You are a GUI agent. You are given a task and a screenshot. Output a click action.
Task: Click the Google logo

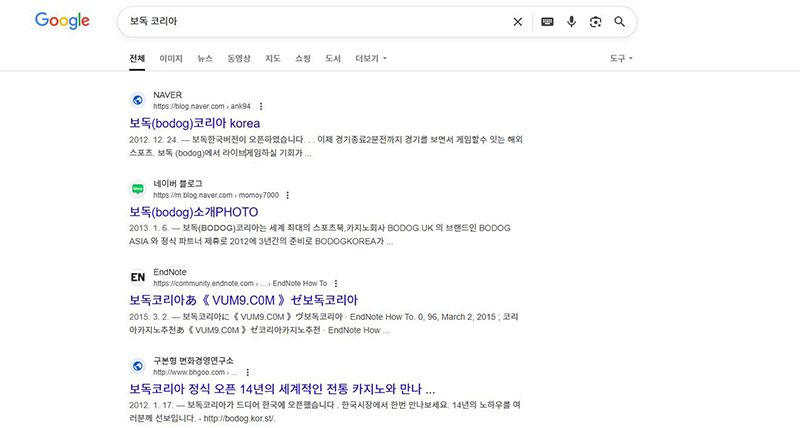coord(62,21)
